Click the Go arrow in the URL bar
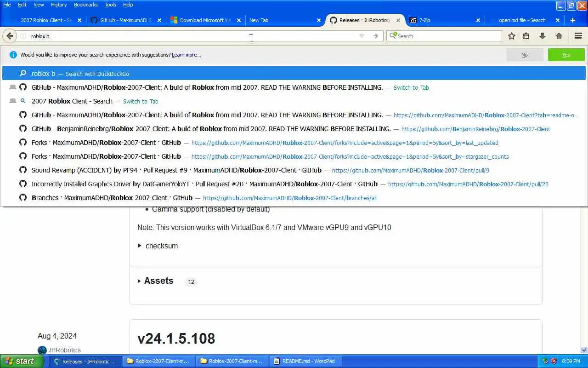Image resolution: width=588 pixels, height=368 pixels. pos(376,36)
